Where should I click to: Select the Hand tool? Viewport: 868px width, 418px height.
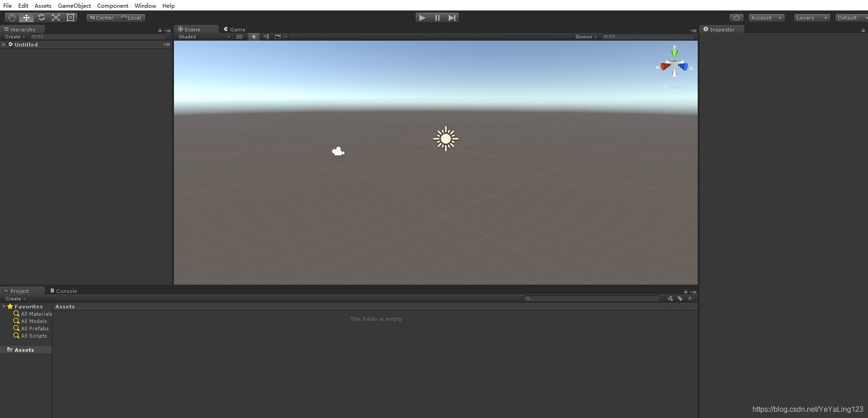pos(12,18)
